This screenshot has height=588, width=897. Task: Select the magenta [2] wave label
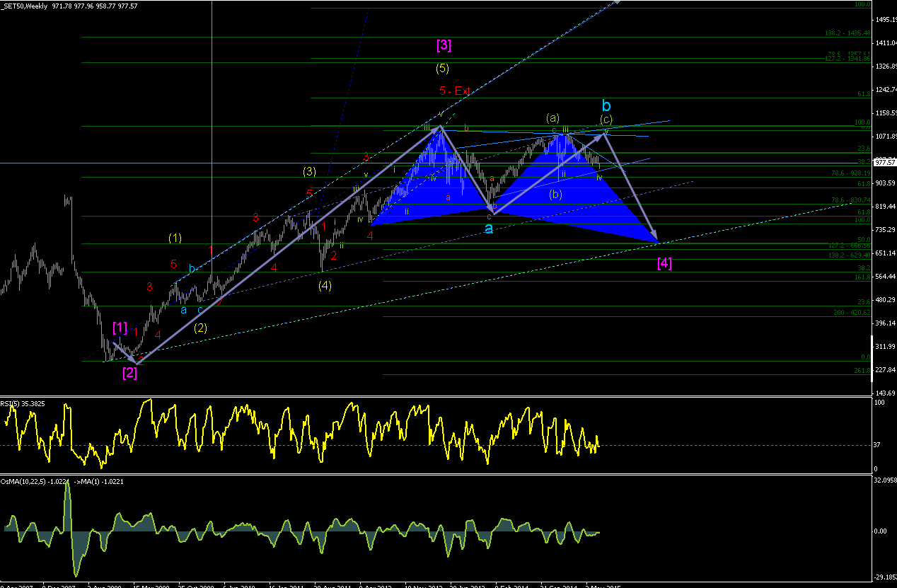click(129, 372)
